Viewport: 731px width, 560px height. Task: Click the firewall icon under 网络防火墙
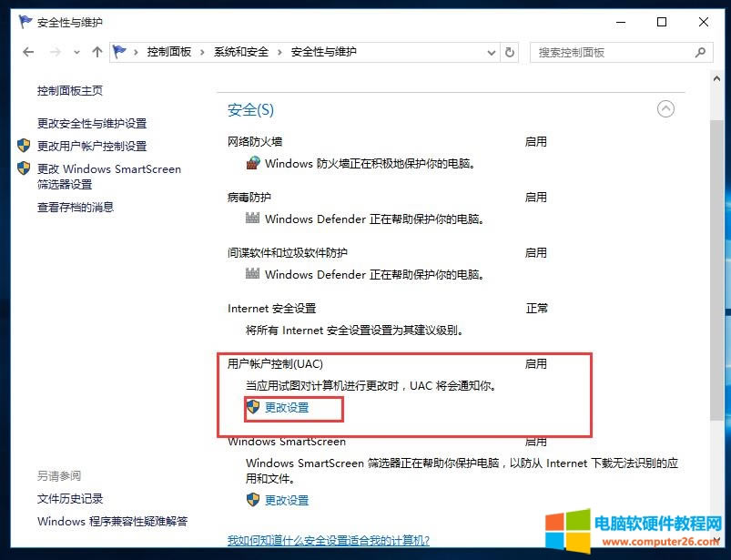coord(252,164)
